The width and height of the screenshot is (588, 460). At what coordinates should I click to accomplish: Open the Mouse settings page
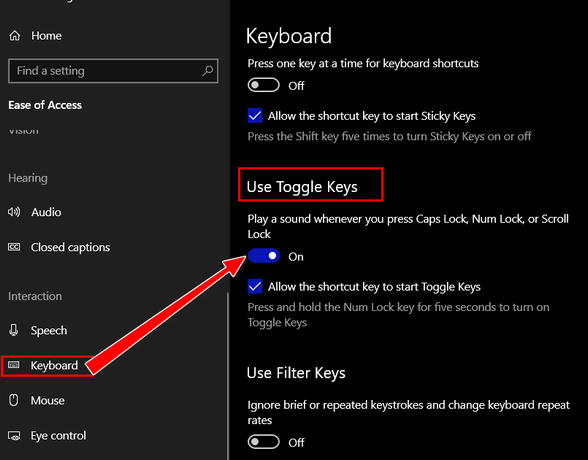click(x=47, y=400)
